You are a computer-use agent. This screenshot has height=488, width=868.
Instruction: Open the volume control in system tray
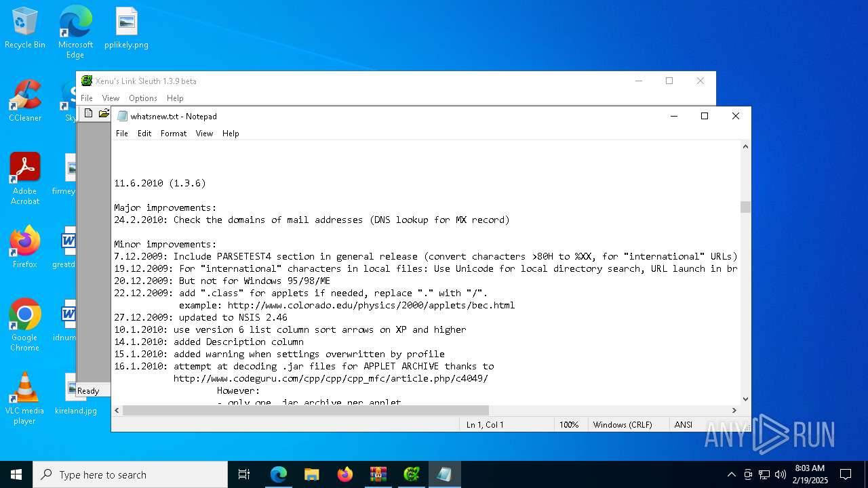click(x=781, y=474)
